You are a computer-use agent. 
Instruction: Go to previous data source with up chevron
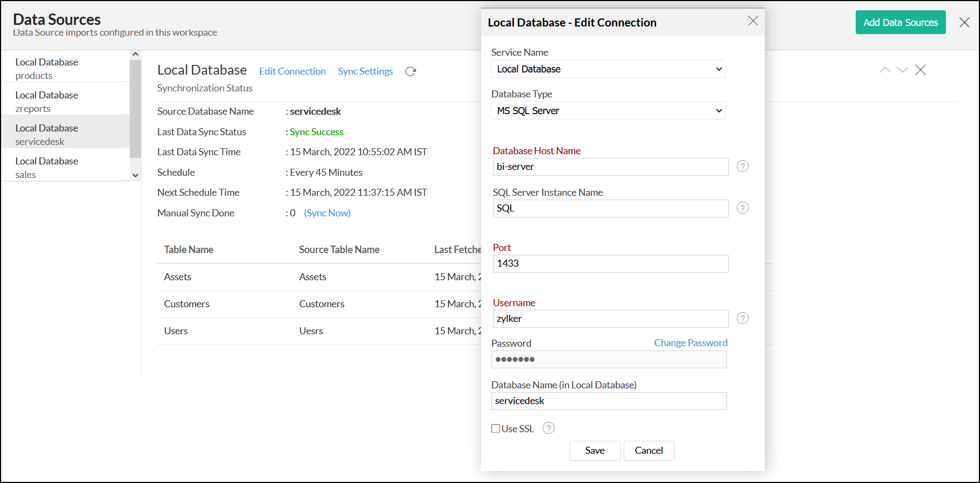(x=885, y=70)
